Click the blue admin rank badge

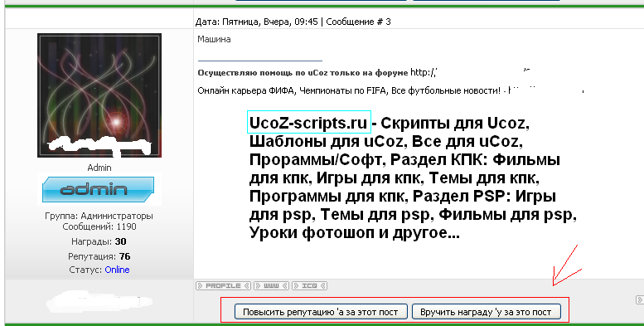click(x=98, y=189)
